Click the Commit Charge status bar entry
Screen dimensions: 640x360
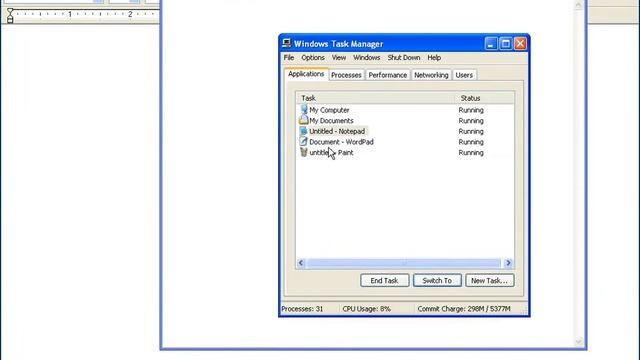[x=464, y=309]
